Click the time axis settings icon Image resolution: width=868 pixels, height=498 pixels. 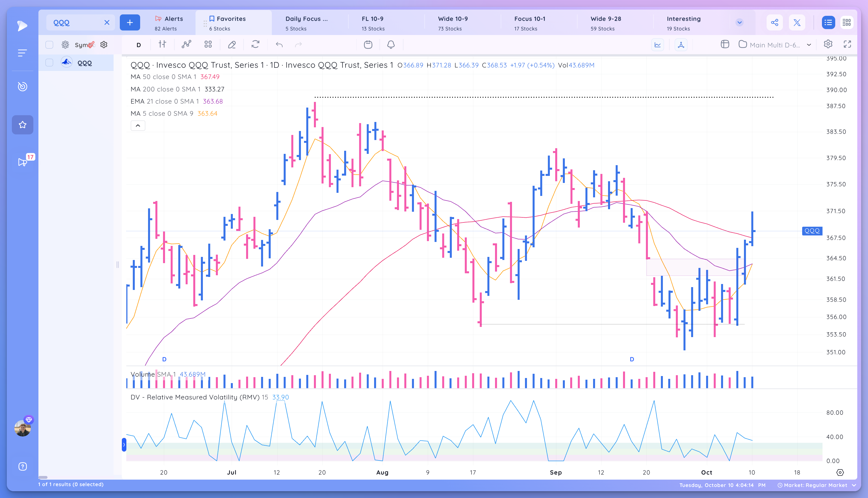coord(840,472)
